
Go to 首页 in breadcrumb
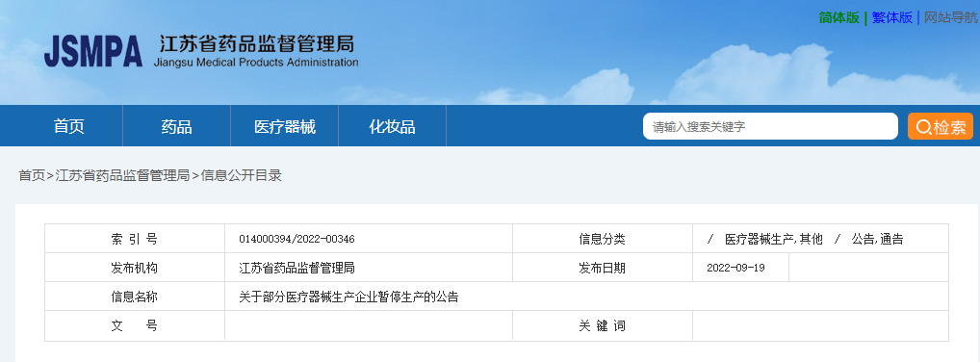[32, 175]
